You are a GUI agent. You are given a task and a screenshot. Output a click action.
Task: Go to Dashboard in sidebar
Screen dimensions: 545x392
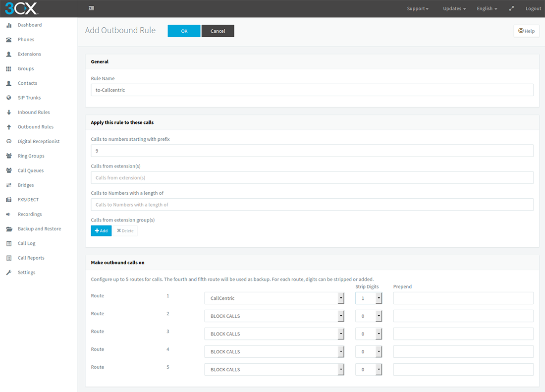pyautogui.click(x=30, y=25)
